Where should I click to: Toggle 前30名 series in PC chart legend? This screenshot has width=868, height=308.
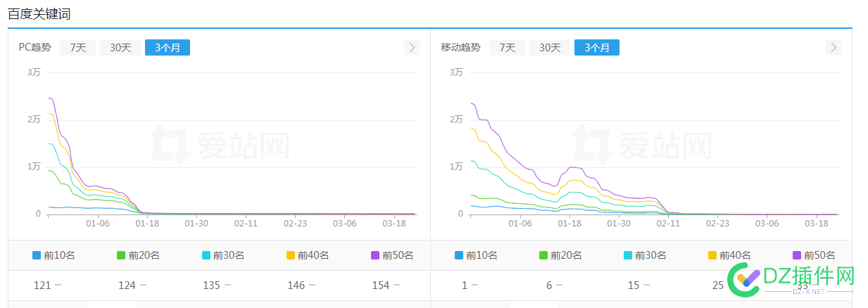pos(222,255)
